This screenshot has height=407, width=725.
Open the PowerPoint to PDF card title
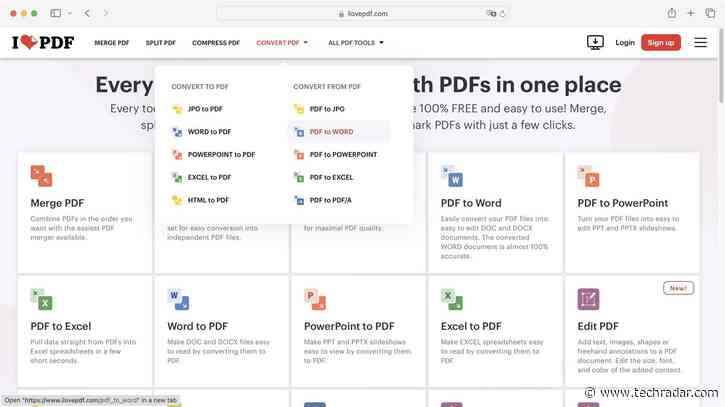[349, 327]
